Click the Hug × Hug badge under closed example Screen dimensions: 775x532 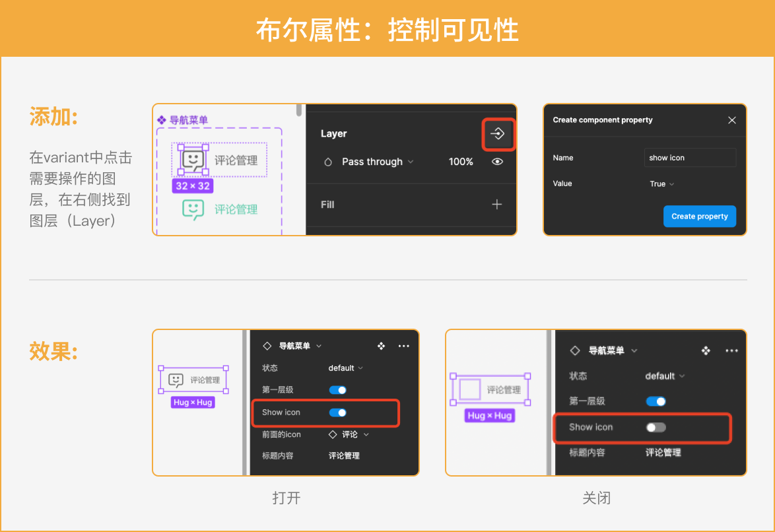coord(490,416)
